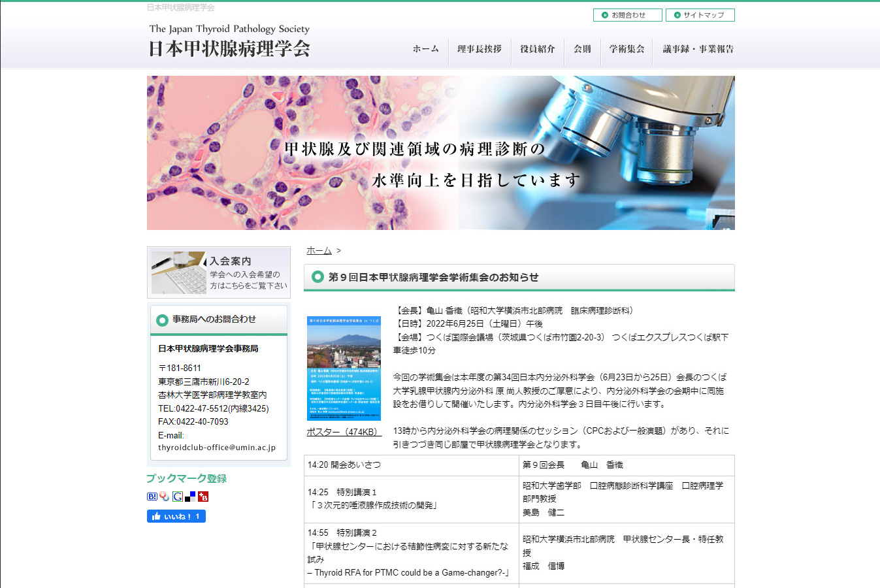The image size is (880, 588).
Task: Click the Google Bookmarks G icon
Action: tap(177, 497)
